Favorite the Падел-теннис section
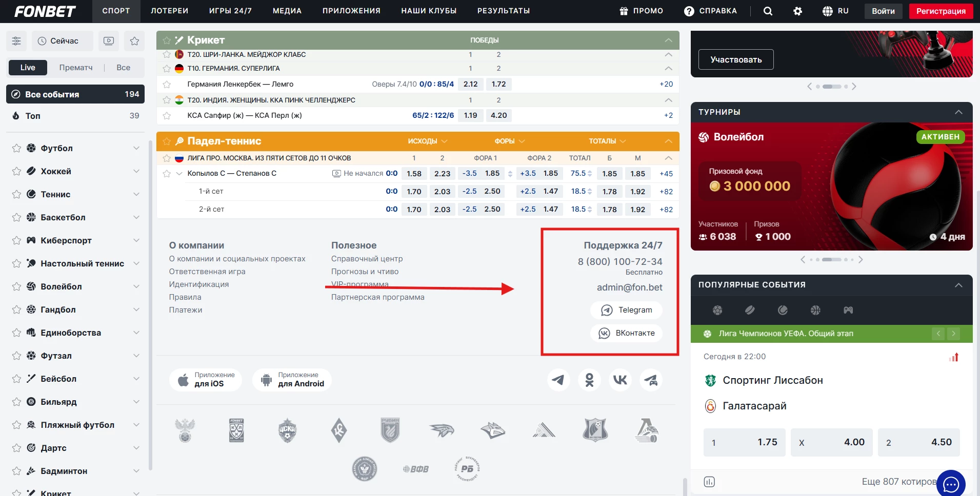 point(167,141)
